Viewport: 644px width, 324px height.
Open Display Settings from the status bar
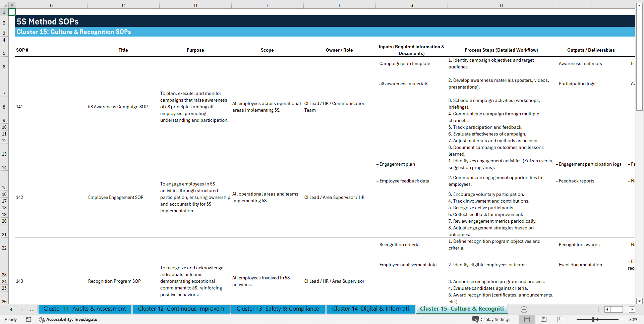[492, 319]
